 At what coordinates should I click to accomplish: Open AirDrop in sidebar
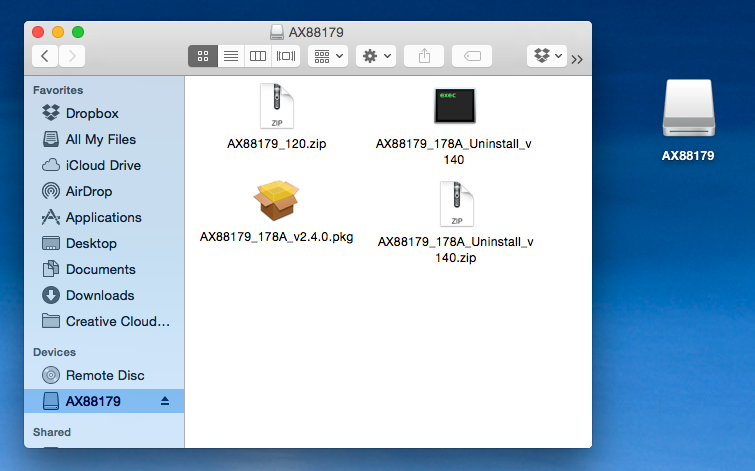click(104, 191)
